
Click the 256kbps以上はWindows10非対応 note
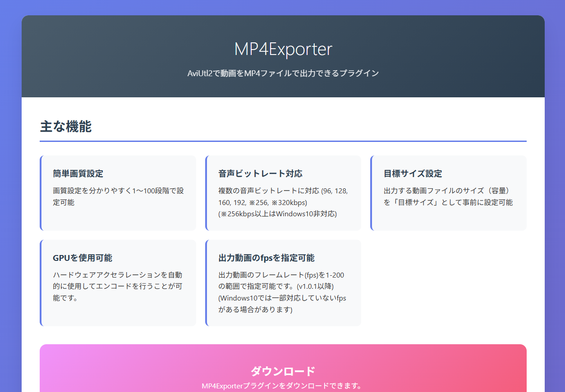point(277,214)
